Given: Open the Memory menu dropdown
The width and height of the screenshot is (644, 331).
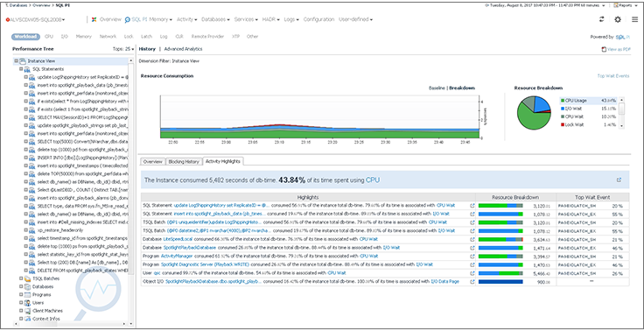Looking at the screenshot, I should coord(160,19).
